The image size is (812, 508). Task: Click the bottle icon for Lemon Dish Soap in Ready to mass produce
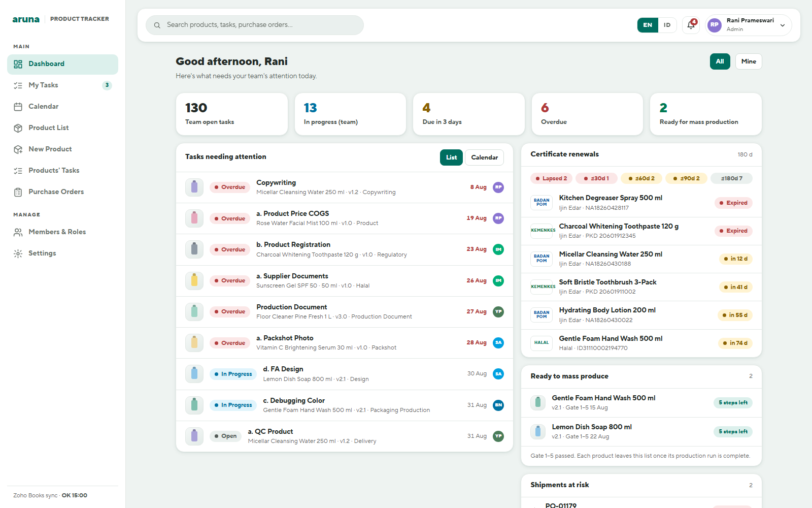tap(538, 432)
